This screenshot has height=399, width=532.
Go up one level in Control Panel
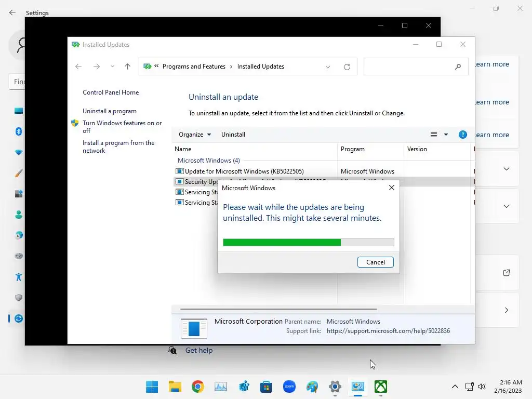point(128,66)
